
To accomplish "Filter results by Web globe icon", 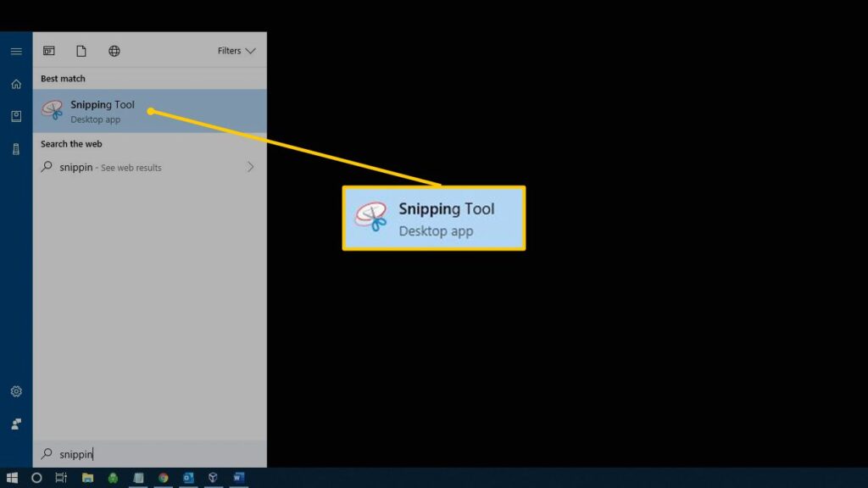I will (x=114, y=51).
